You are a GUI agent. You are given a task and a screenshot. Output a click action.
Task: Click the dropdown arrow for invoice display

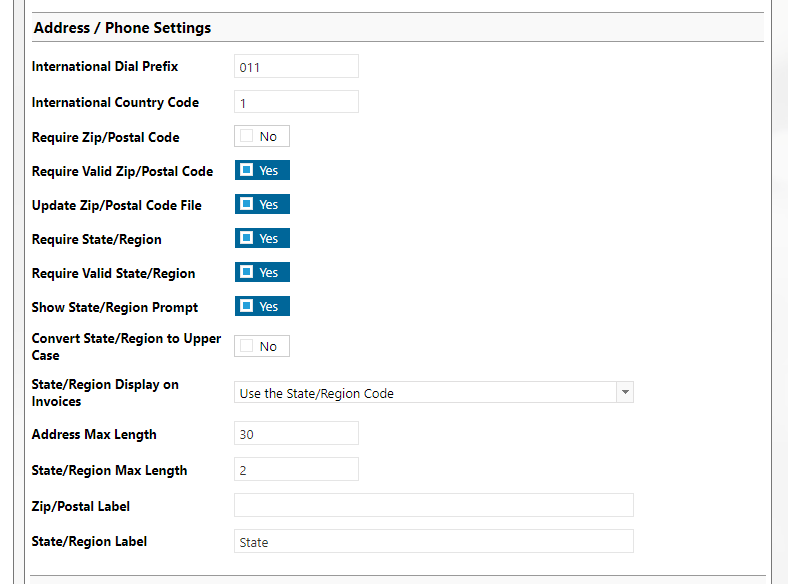[625, 393]
